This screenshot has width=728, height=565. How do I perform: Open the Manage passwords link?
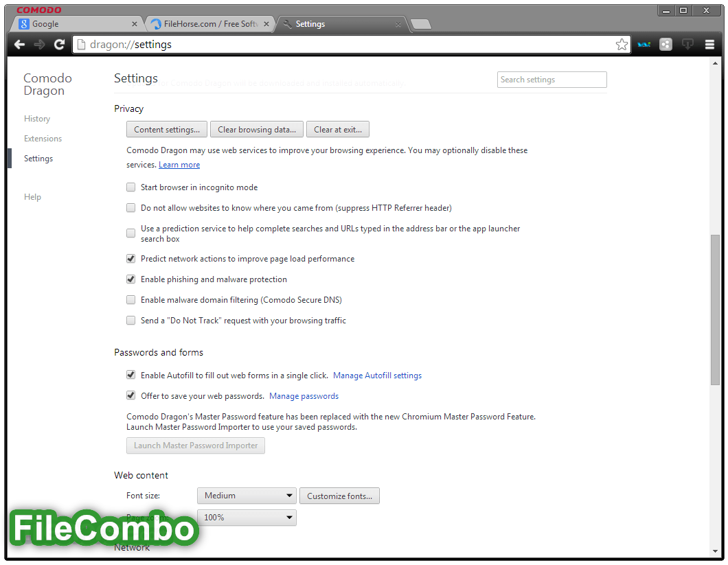point(304,396)
